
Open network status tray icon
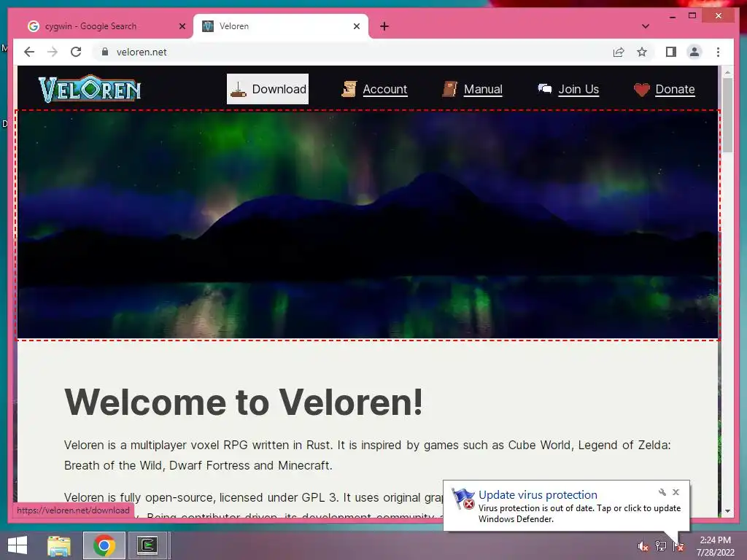tap(661, 545)
